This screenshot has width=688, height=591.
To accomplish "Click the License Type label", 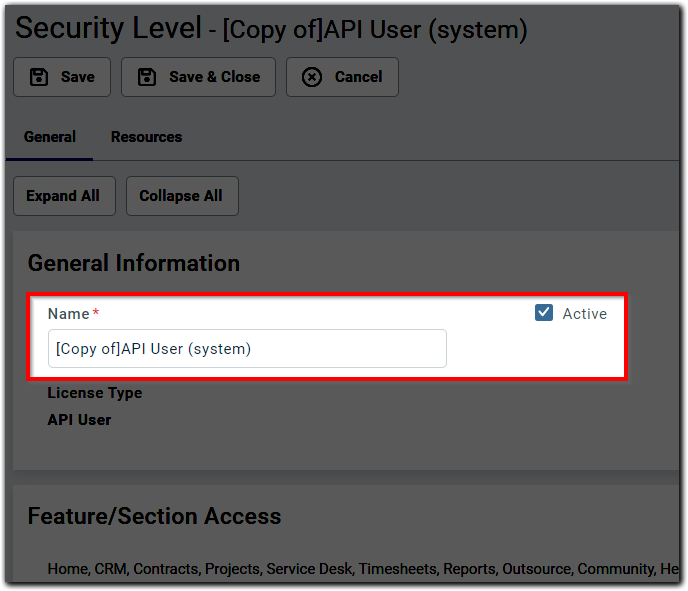I will coord(95,393).
